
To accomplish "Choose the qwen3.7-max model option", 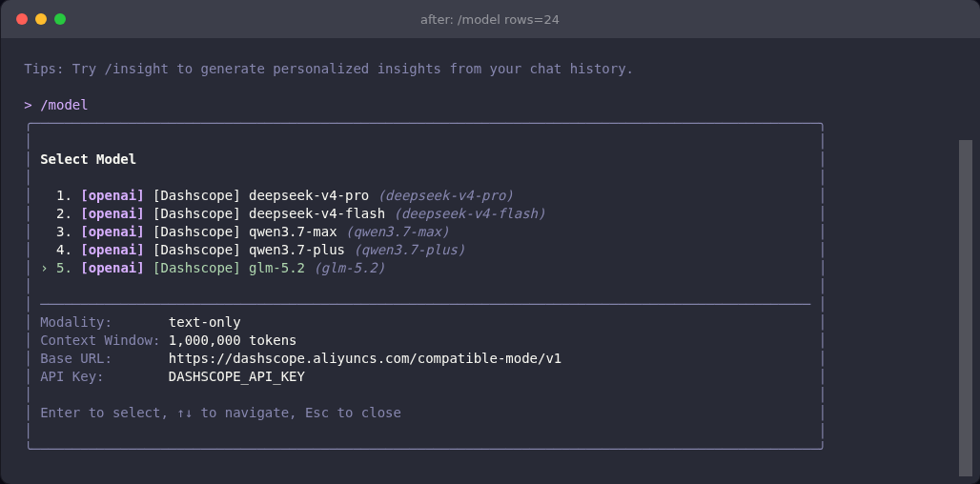I will pos(253,232).
